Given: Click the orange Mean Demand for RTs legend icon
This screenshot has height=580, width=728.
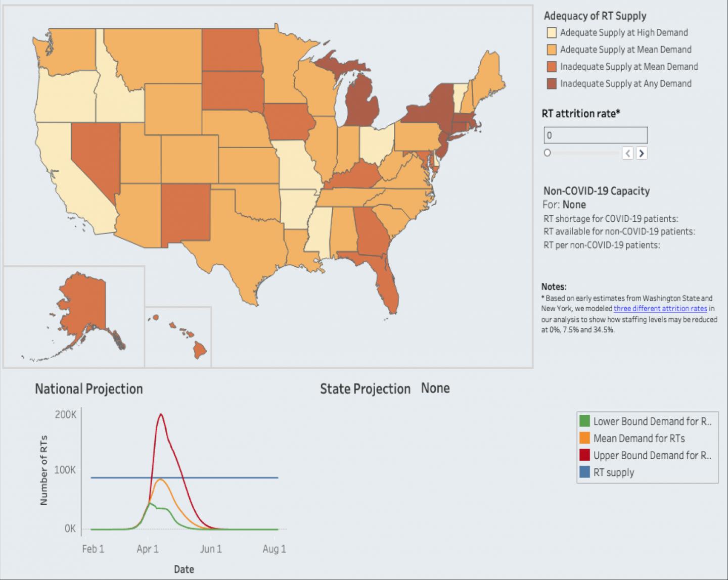Looking at the screenshot, I should tap(584, 438).
